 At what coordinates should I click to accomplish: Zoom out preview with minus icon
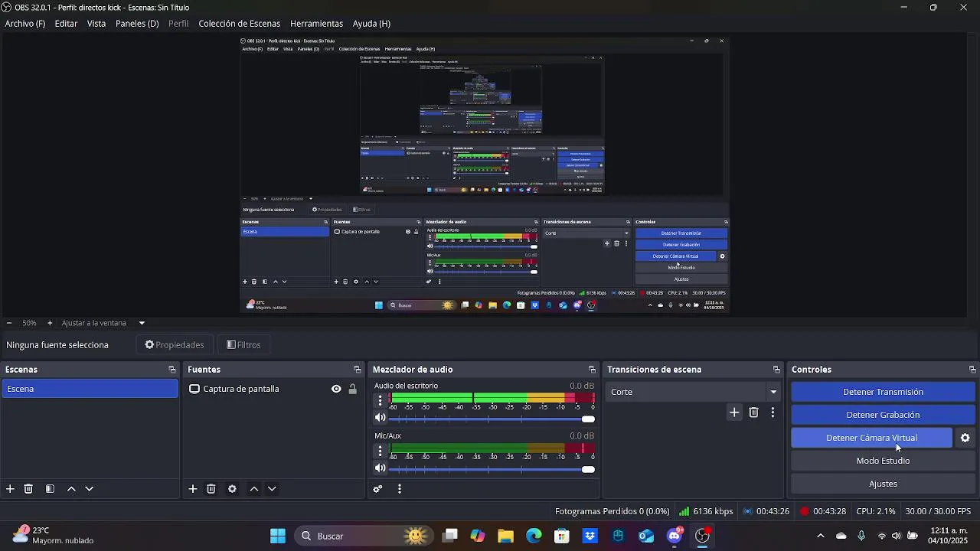point(8,323)
